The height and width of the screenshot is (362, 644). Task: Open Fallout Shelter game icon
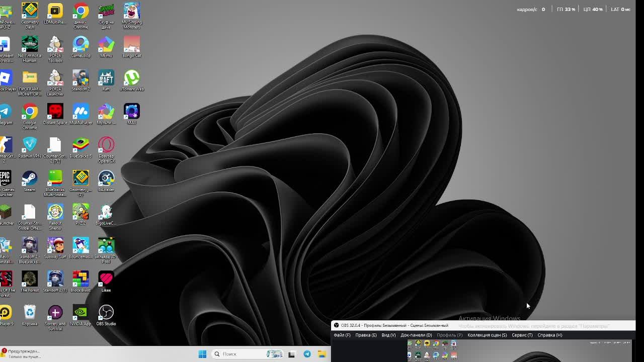(x=55, y=217)
